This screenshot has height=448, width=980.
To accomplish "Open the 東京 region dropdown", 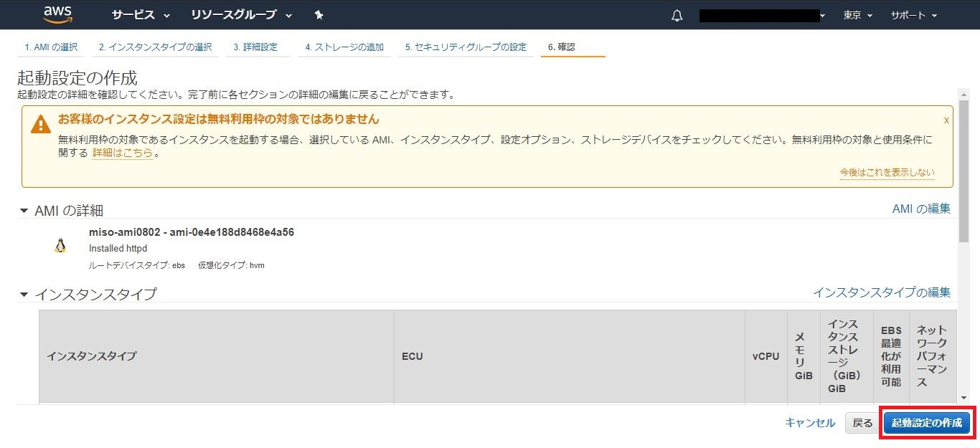I will tap(857, 15).
